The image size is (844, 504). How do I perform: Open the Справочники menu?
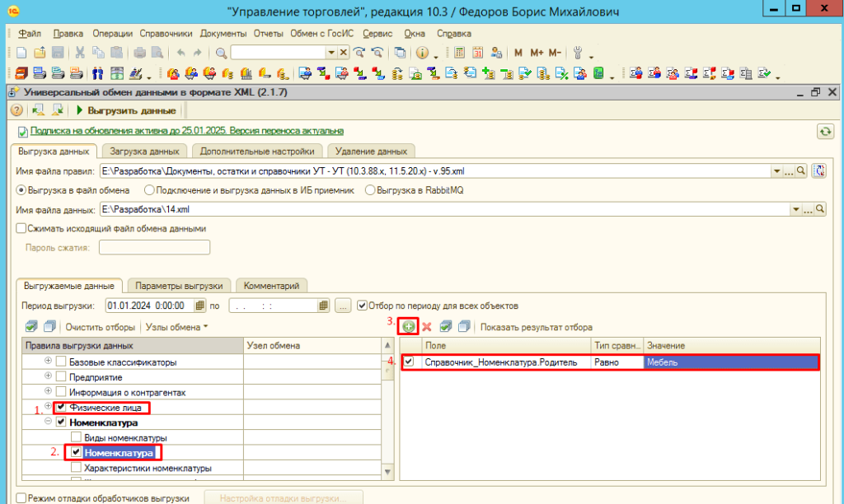click(x=166, y=33)
